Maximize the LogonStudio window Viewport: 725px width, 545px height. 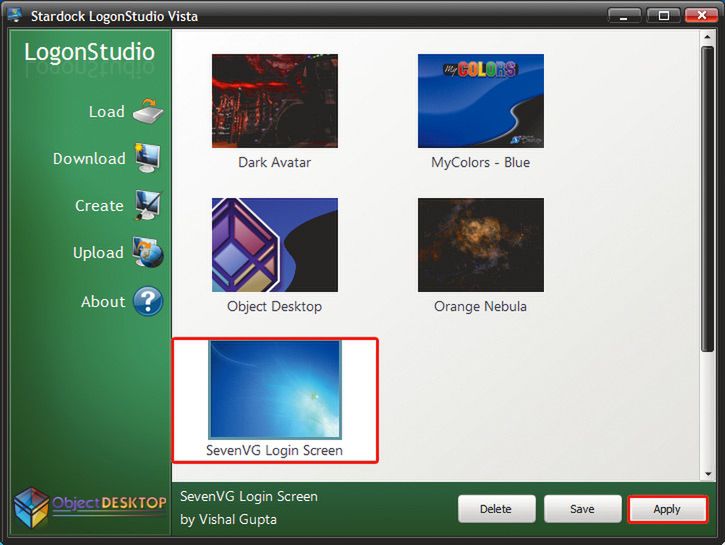pyautogui.click(x=664, y=16)
